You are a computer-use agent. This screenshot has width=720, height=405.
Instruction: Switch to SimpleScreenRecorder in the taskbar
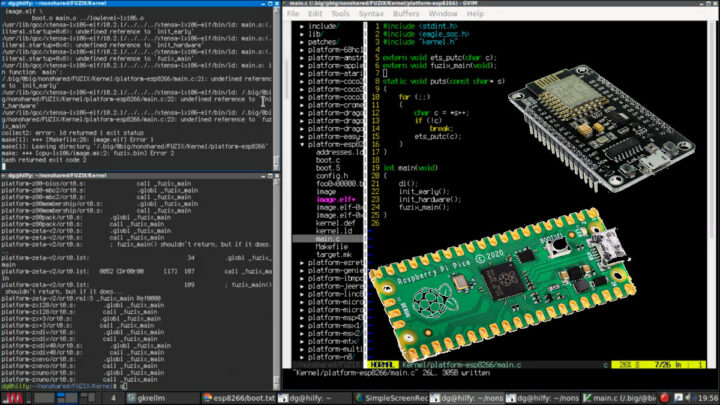(395, 397)
